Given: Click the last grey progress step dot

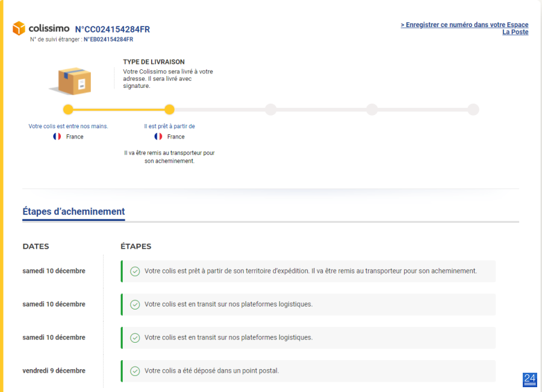Looking at the screenshot, I should [x=473, y=110].
